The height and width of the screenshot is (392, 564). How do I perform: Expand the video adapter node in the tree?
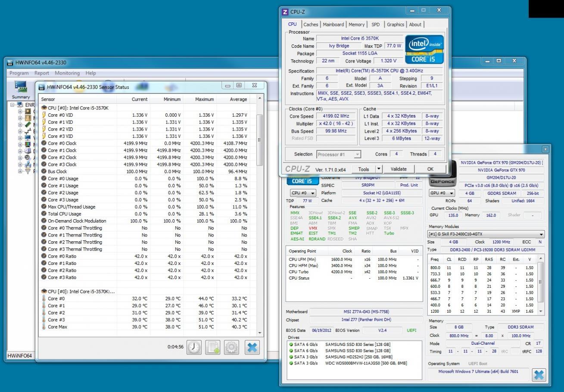tap(19, 138)
